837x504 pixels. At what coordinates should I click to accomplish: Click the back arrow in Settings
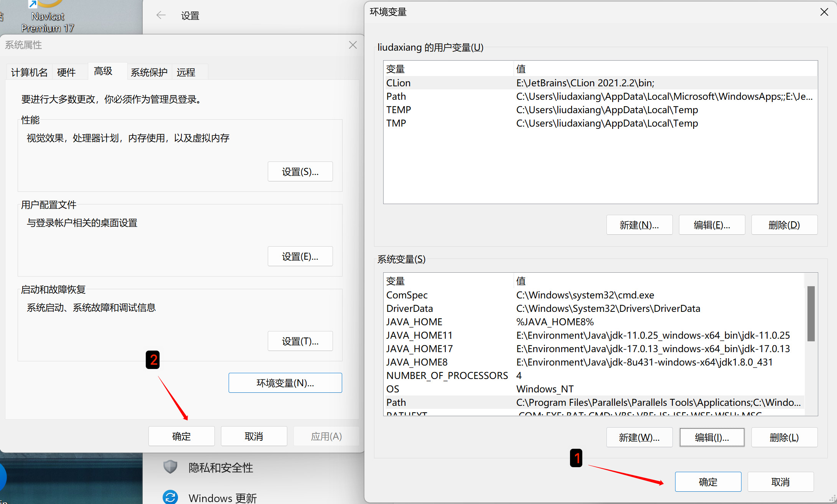(x=161, y=15)
